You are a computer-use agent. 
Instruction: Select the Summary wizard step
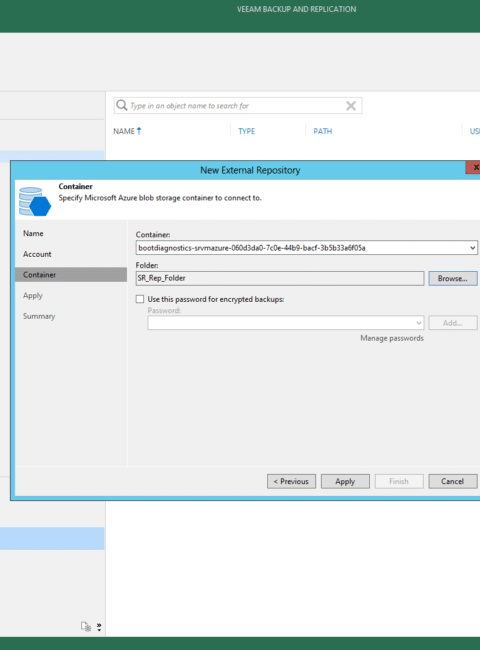pos(39,316)
